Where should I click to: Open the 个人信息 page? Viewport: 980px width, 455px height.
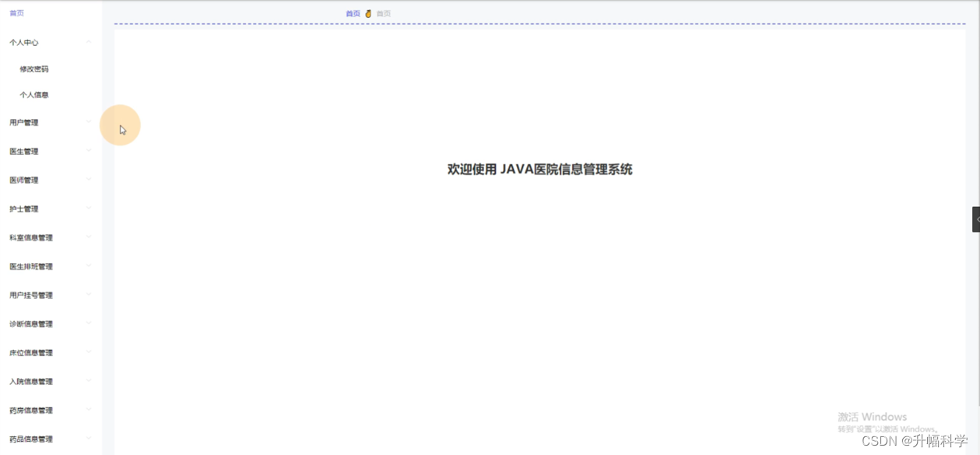tap(34, 94)
